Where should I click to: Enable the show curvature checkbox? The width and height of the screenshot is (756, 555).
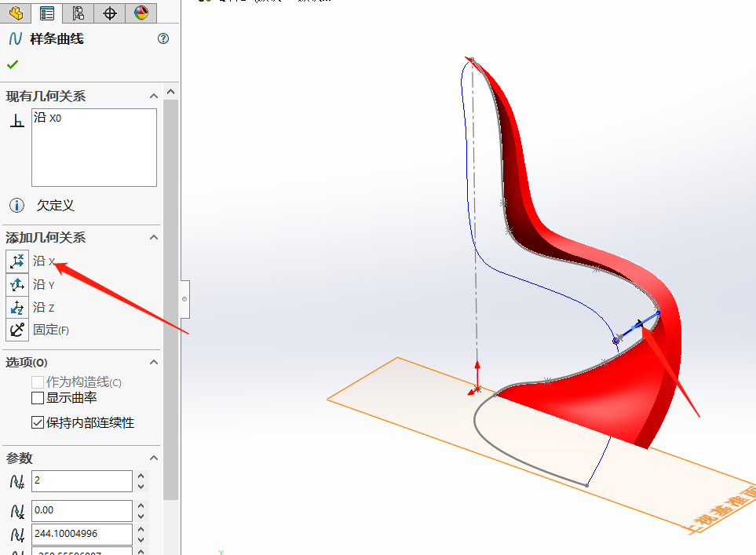(38, 398)
